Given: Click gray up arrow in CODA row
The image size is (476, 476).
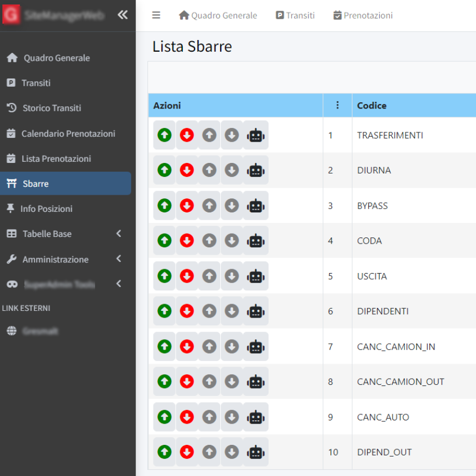Looking at the screenshot, I should [x=209, y=241].
